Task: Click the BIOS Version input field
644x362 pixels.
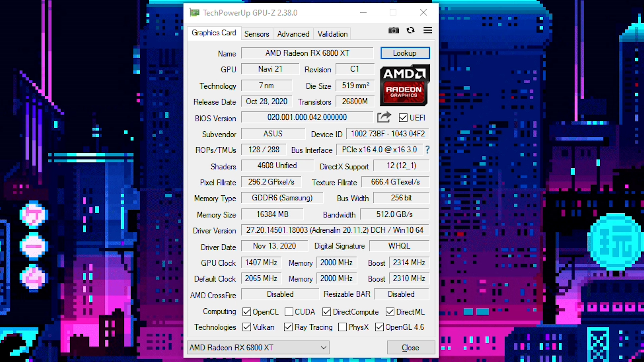Action: click(x=307, y=117)
